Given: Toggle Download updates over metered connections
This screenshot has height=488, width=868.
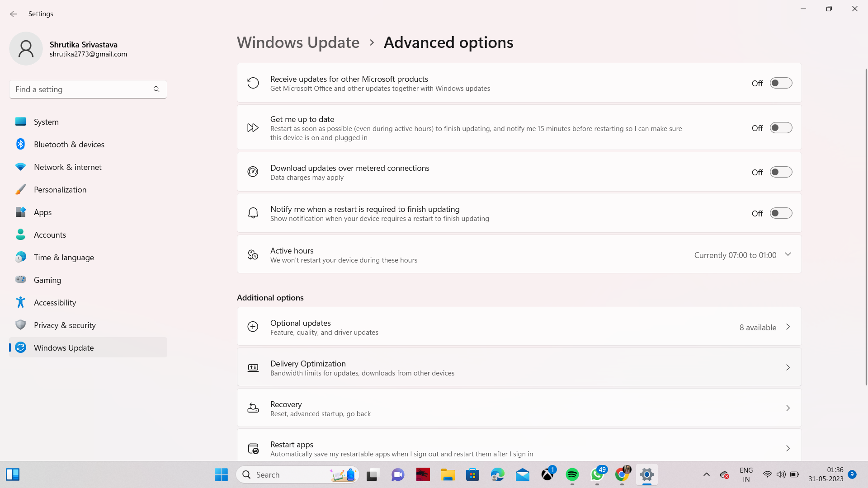Looking at the screenshot, I should (781, 172).
